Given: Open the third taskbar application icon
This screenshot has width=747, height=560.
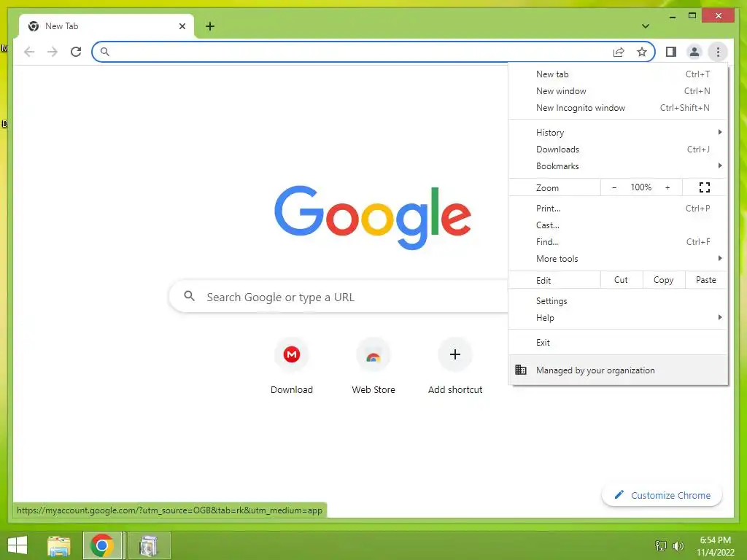Looking at the screenshot, I should coord(149,545).
